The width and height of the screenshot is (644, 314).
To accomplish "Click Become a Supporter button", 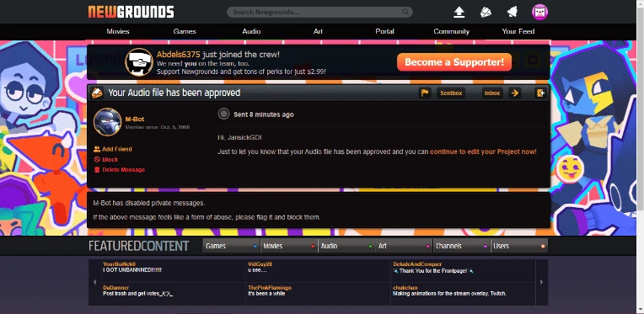I will point(454,62).
